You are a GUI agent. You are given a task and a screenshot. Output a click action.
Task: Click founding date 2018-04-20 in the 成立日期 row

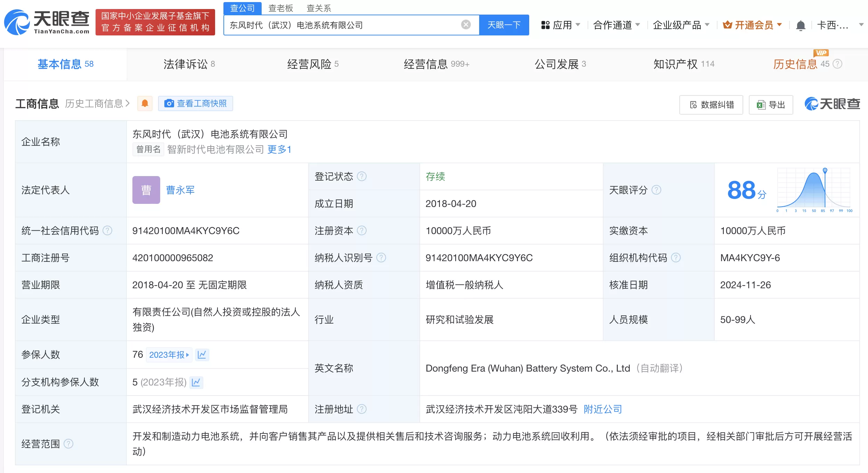tap(451, 204)
